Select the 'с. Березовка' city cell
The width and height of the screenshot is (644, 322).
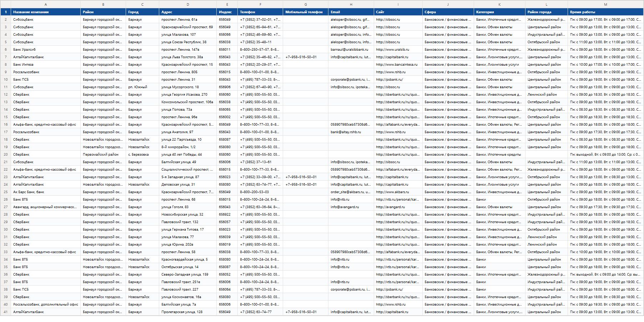coord(142,154)
